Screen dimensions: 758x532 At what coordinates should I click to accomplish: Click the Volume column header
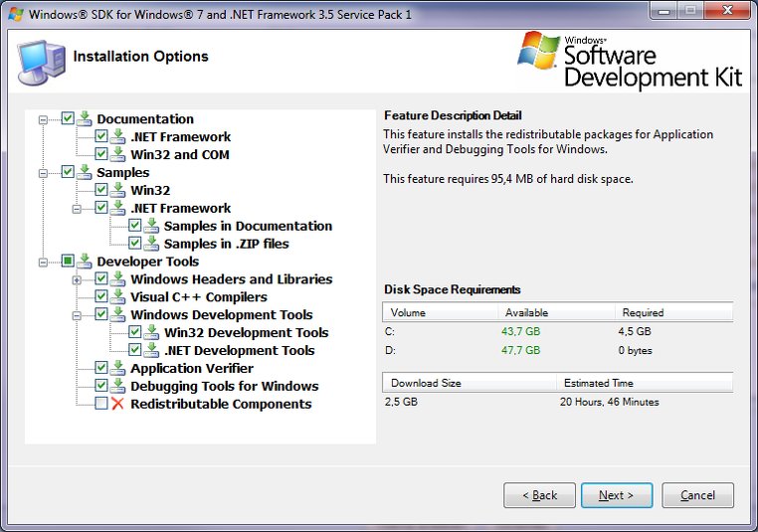click(x=440, y=312)
